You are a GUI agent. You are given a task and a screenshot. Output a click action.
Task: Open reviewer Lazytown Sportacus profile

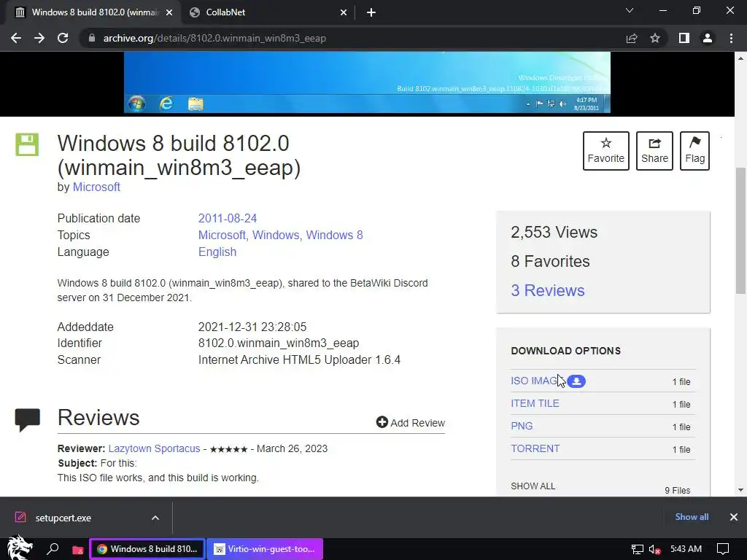coord(154,448)
